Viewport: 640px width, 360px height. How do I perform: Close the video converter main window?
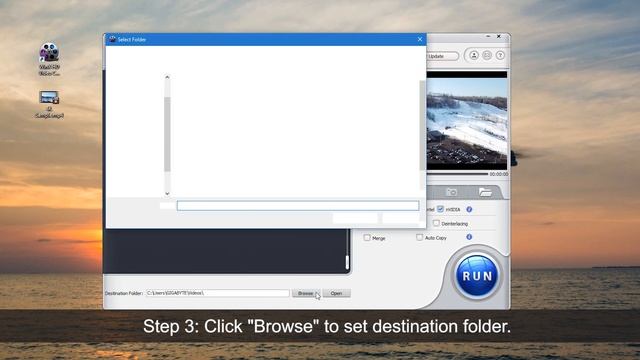499,36
